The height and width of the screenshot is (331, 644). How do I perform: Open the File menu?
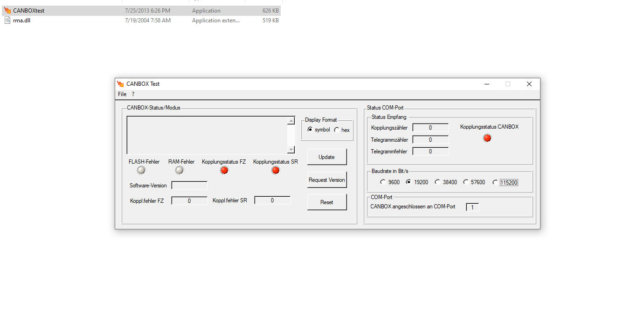(x=122, y=94)
